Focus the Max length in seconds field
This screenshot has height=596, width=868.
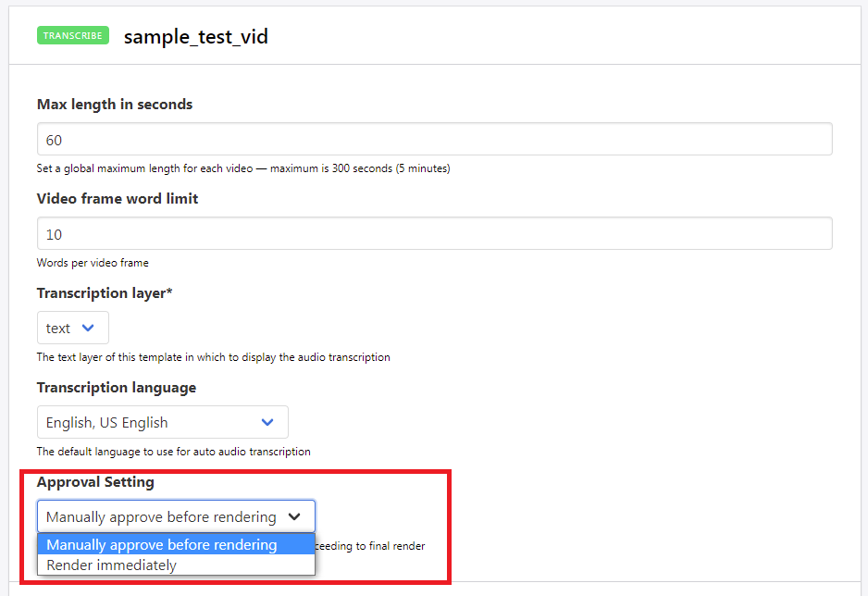coord(434,140)
